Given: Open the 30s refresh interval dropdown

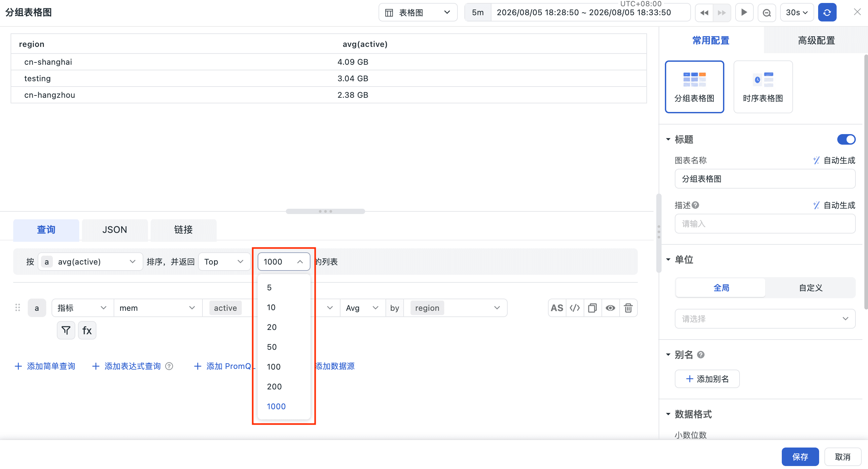Looking at the screenshot, I should [x=797, y=13].
